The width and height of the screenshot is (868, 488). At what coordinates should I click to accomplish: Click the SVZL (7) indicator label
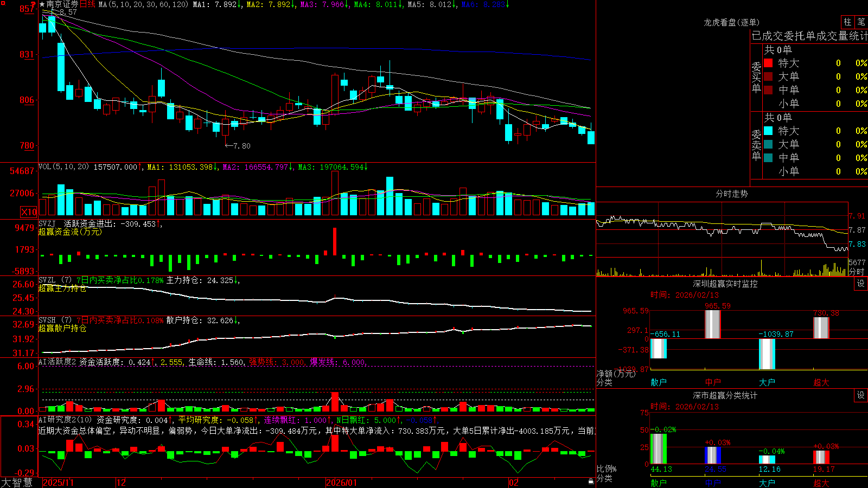(x=55, y=280)
